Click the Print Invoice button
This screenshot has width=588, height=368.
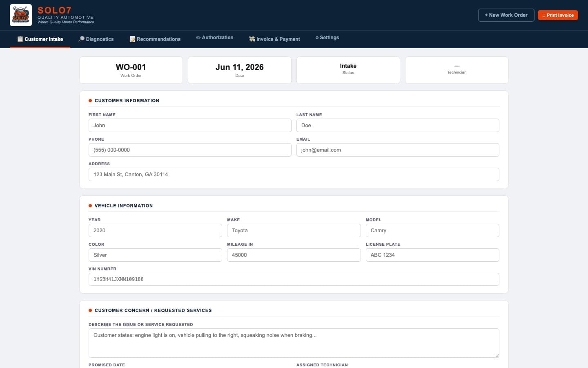(x=558, y=15)
